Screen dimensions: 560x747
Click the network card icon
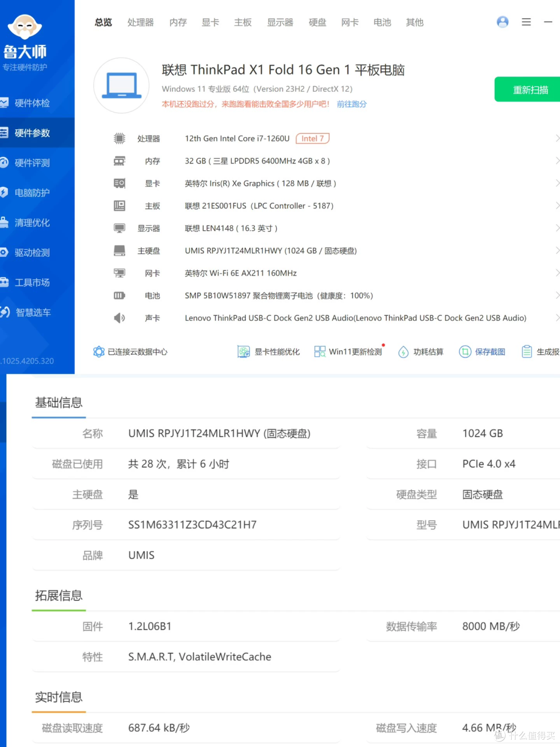tap(120, 273)
